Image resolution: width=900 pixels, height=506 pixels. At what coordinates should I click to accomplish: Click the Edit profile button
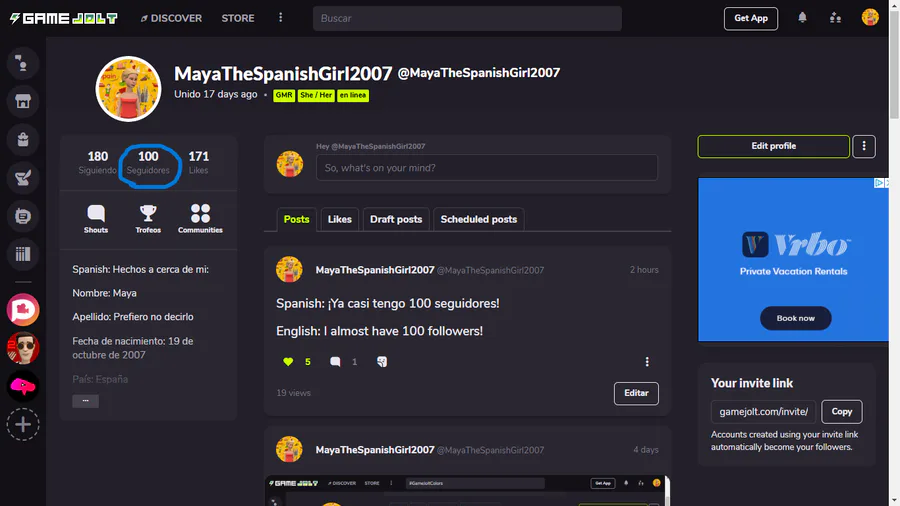[774, 146]
